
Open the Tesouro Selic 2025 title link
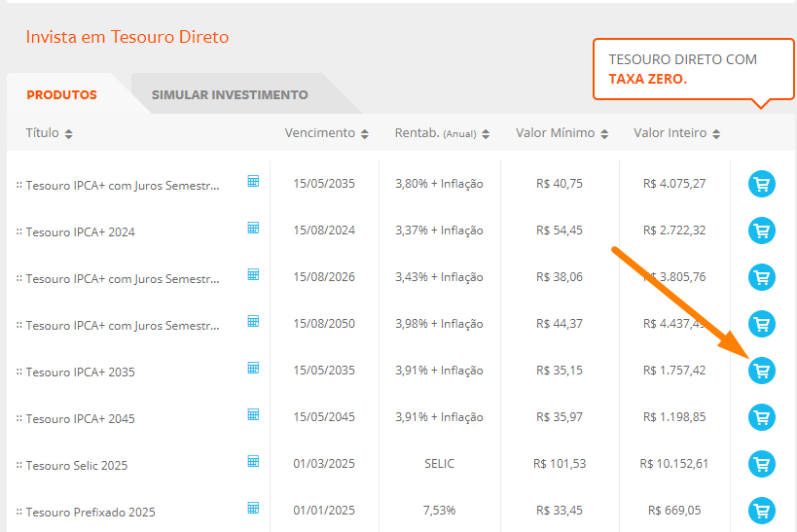pyautogui.click(x=76, y=466)
